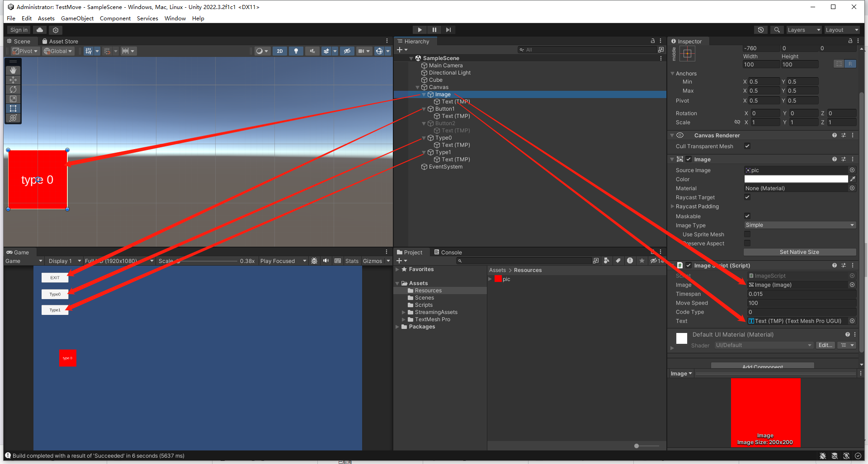Mute audio in the Scene view toolbar
Viewport: 868px width, 464px height.
tap(312, 51)
